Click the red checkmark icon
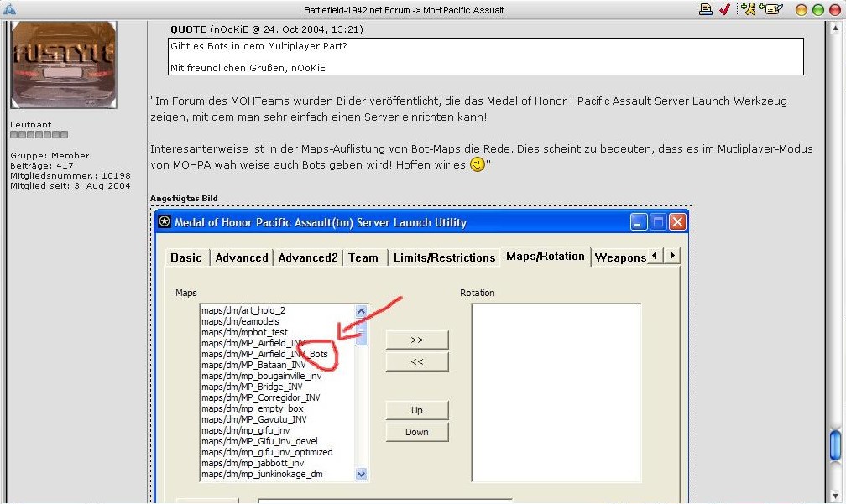The image size is (846, 504). (x=724, y=9)
